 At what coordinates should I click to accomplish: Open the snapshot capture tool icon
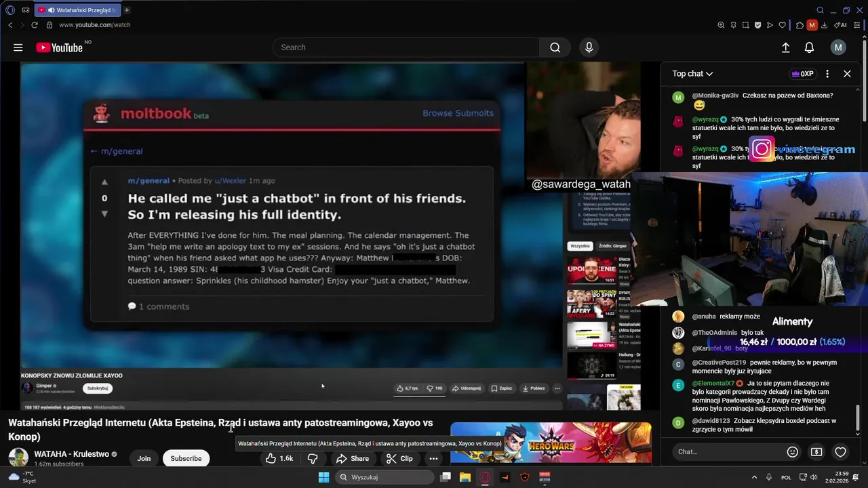(745, 25)
